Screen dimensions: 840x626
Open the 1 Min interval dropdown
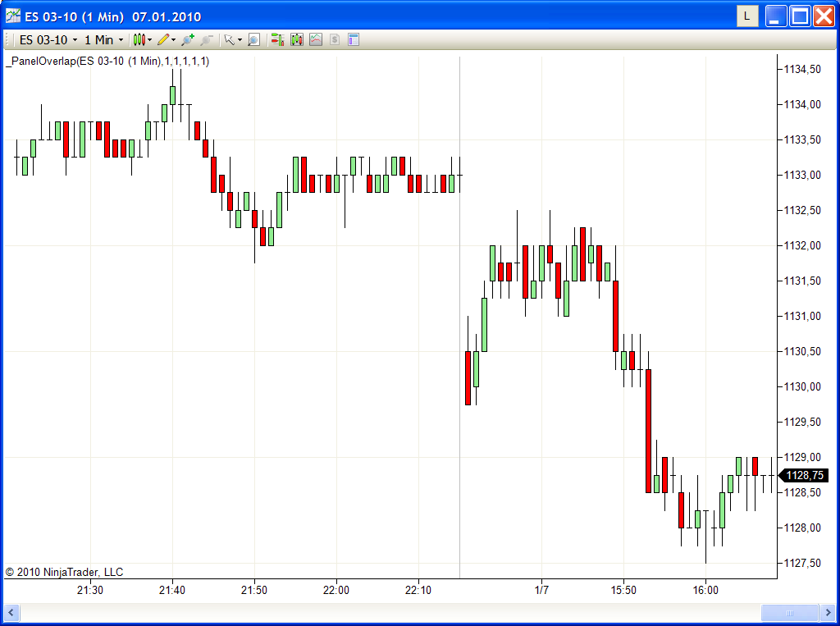104,39
